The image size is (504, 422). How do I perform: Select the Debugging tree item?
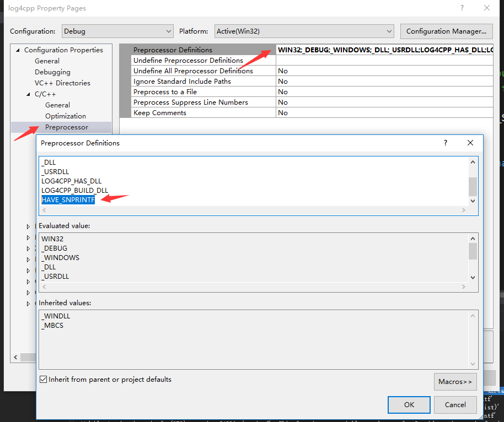point(52,72)
